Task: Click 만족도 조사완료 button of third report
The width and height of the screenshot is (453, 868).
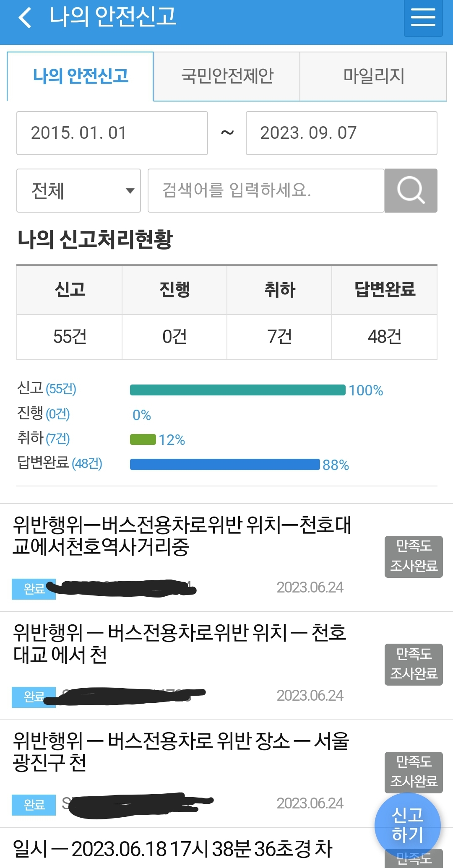Action: click(414, 772)
